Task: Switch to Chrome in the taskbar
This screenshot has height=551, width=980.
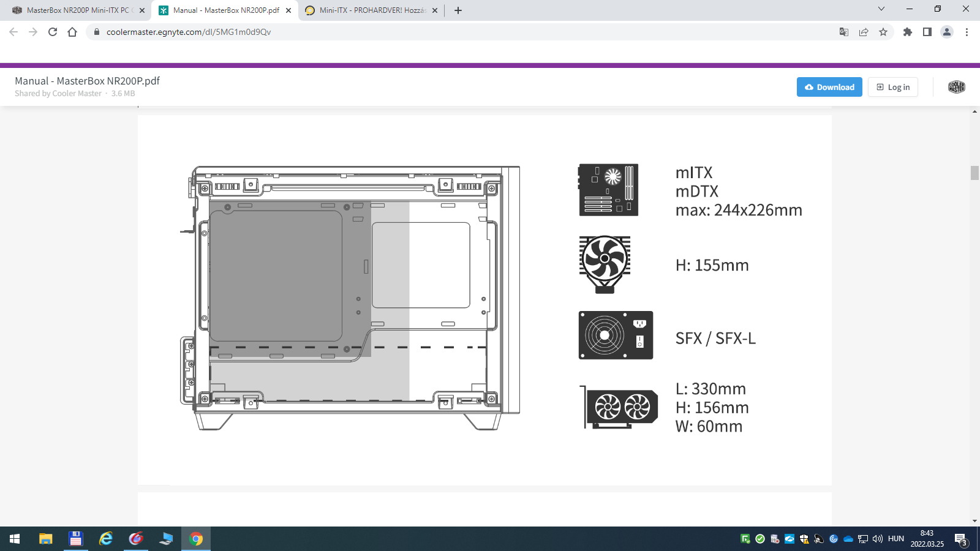Action: coord(196,539)
